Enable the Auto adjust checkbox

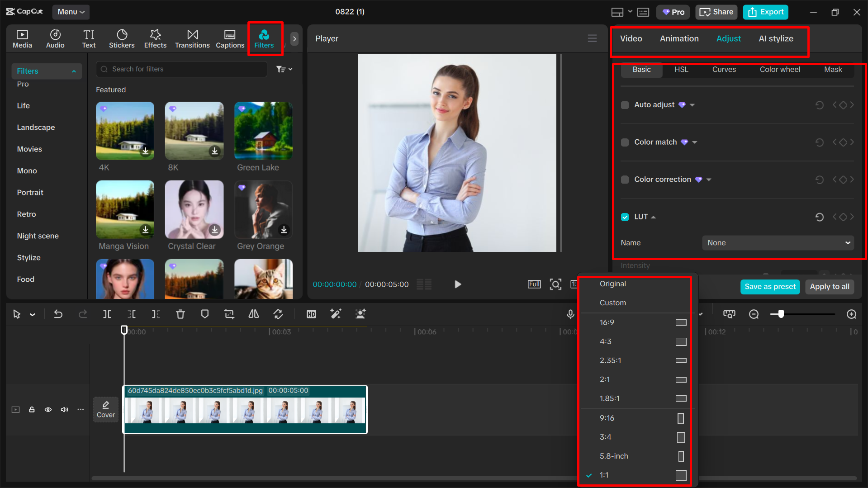[x=625, y=104]
